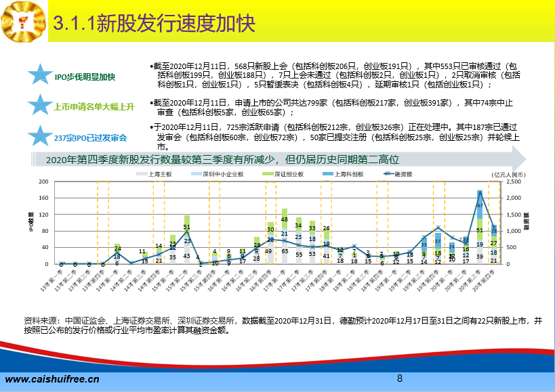Click the blue star beside 237宗IPO已过发审会
The height and width of the screenshot is (392, 555).
click(40, 136)
